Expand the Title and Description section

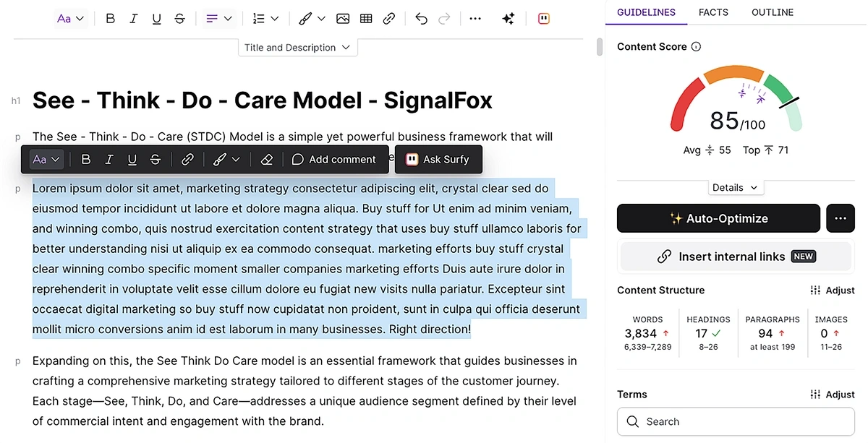[297, 48]
